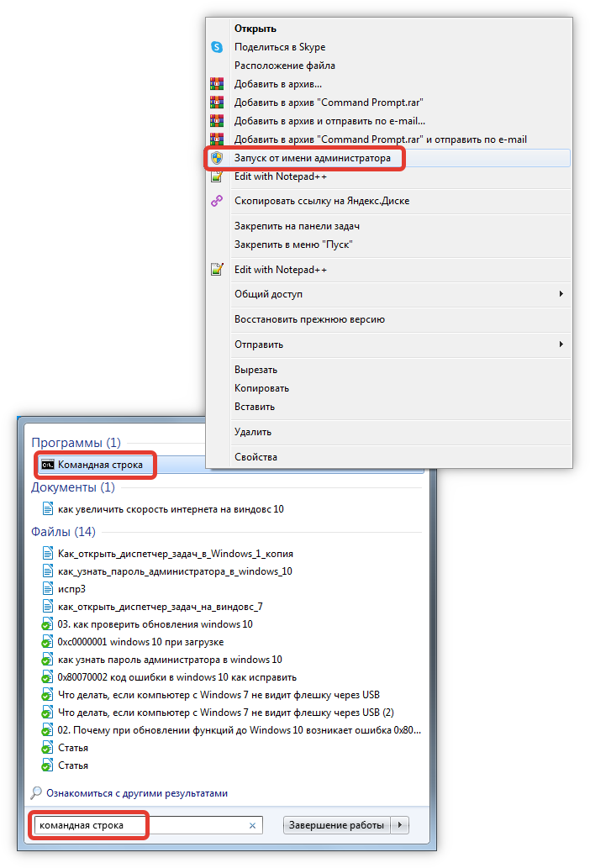Click the "Документы (1)" group header
This screenshot has height=868, width=590.
[72, 487]
